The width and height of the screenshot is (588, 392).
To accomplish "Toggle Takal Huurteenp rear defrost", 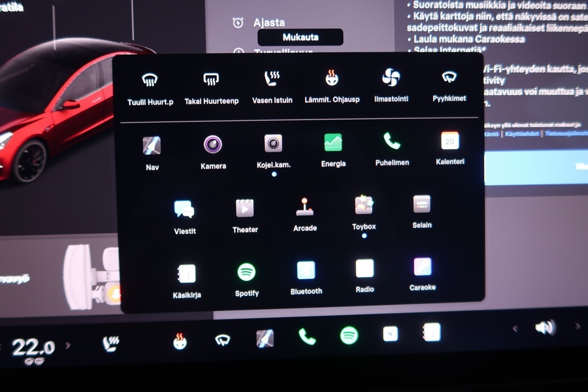I will [210, 80].
